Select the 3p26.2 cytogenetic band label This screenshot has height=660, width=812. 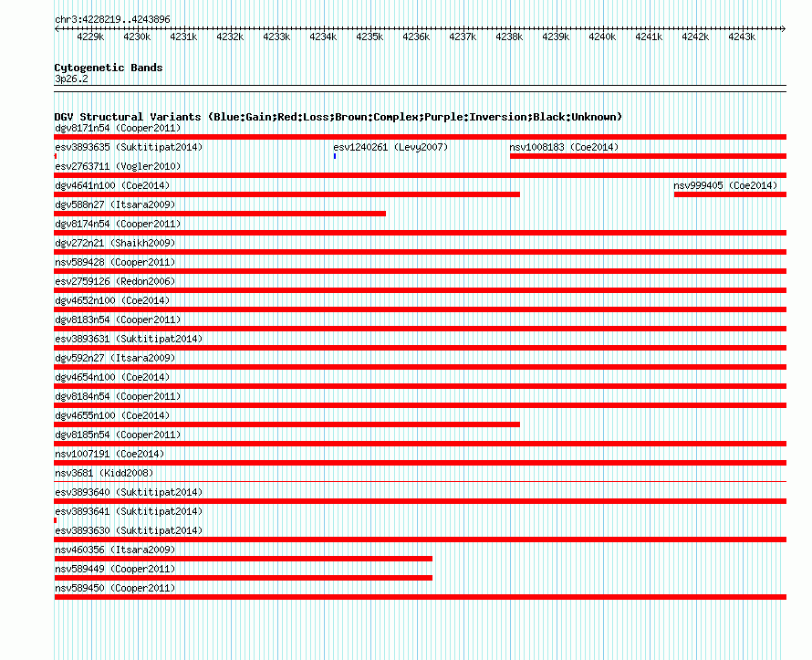pos(71,79)
